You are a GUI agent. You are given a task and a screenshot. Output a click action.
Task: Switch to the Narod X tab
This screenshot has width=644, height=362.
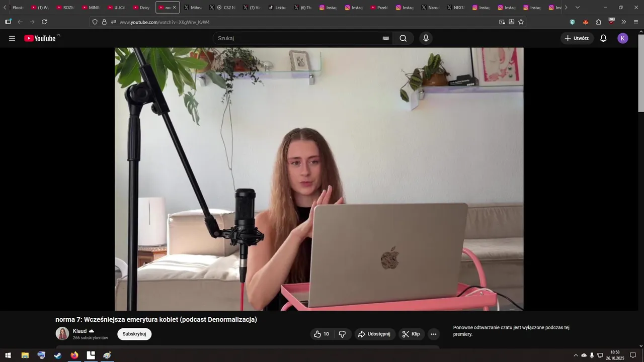pos(430,8)
